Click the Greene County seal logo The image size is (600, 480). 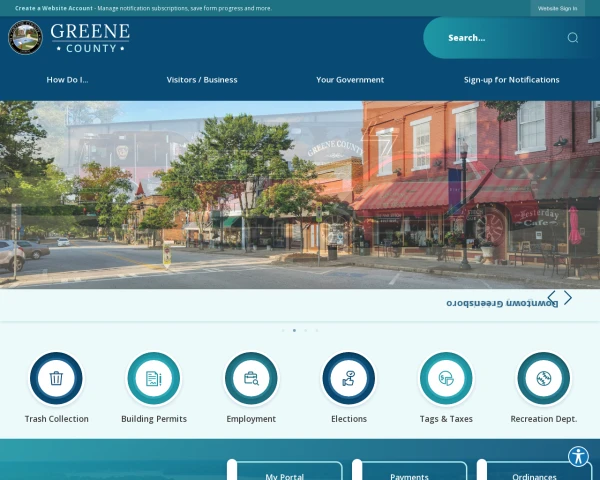click(25, 38)
